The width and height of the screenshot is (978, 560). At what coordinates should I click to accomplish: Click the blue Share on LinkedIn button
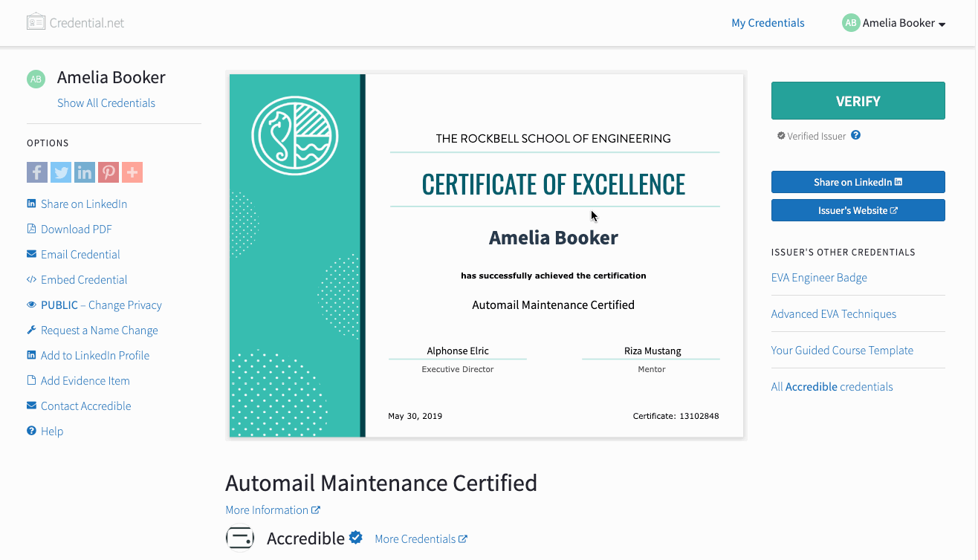click(x=858, y=182)
